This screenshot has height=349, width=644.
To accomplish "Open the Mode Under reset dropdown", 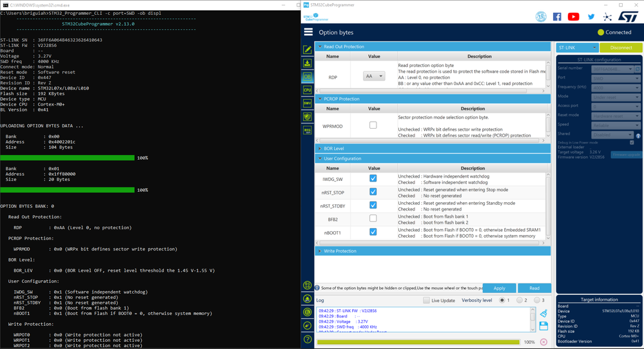I will click(x=616, y=97).
